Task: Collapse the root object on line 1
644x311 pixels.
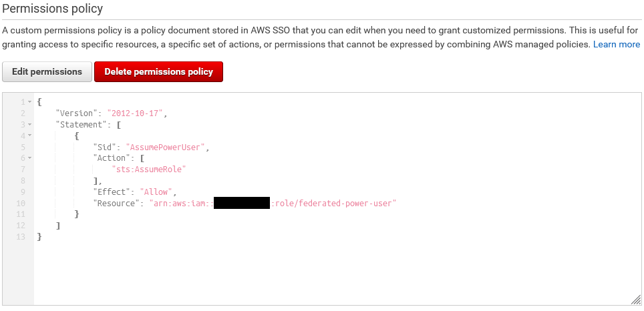Action: [29, 101]
